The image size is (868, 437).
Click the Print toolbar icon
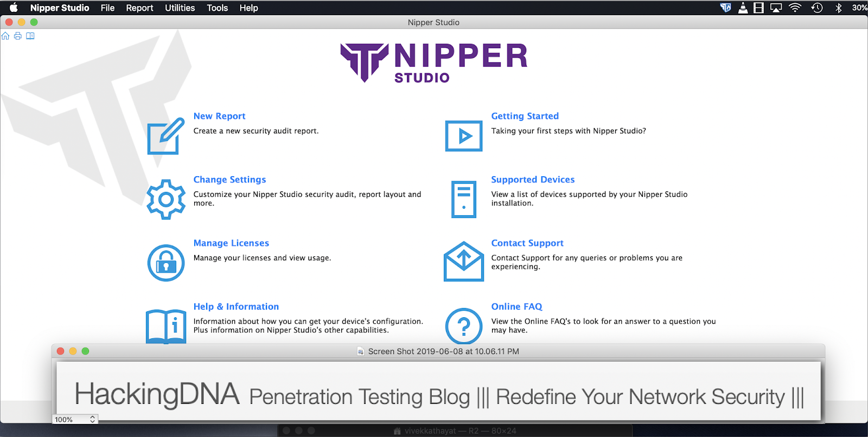[x=18, y=36]
